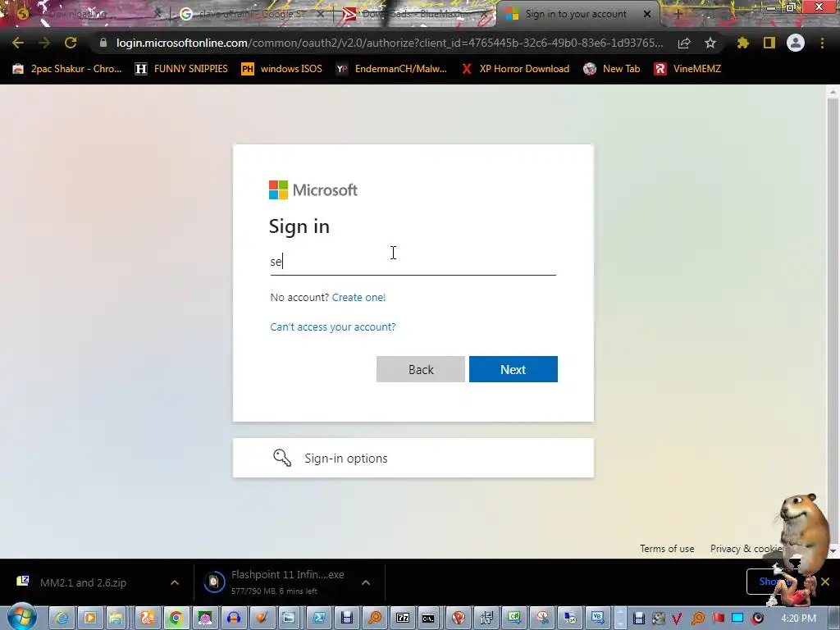Open the VineMEMZ bookmark

click(x=688, y=69)
